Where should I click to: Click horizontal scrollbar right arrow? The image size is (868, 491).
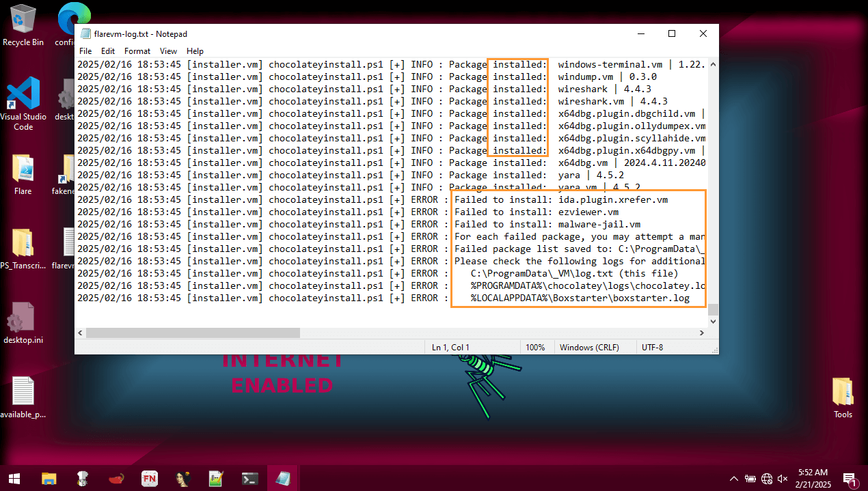(701, 333)
